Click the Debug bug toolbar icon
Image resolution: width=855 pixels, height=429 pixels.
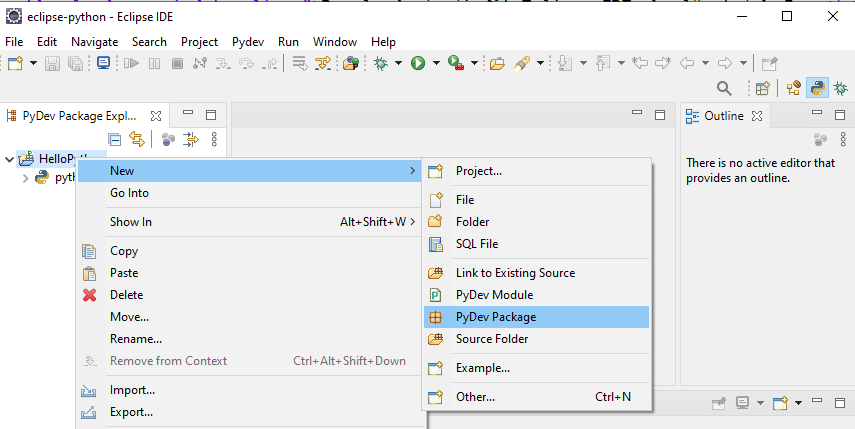(381, 63)
